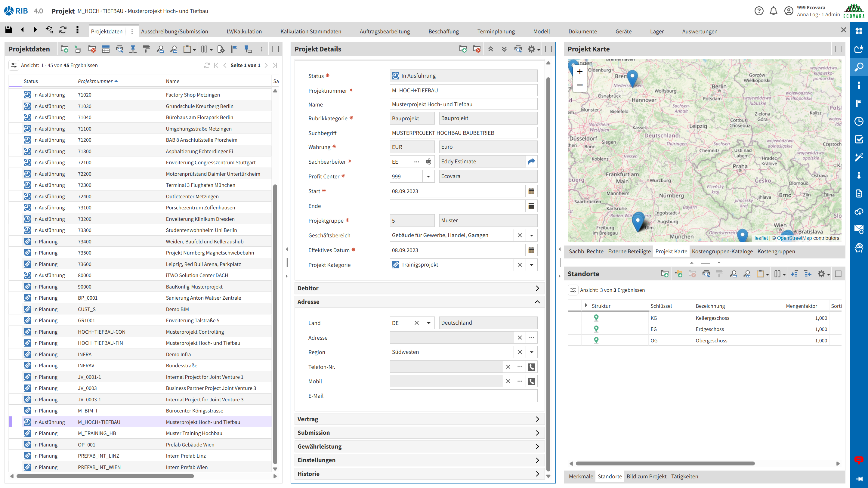Click the phone icon next to Telefon-Nr.
The height and width of the screenshot is (488, 868).
531,367
